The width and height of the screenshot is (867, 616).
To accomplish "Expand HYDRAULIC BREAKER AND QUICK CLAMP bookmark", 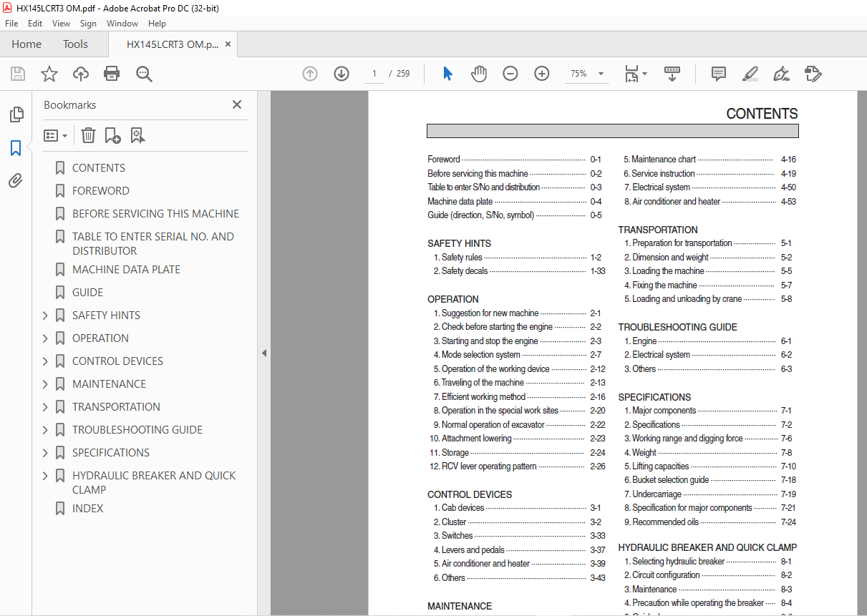I will 46,476.
